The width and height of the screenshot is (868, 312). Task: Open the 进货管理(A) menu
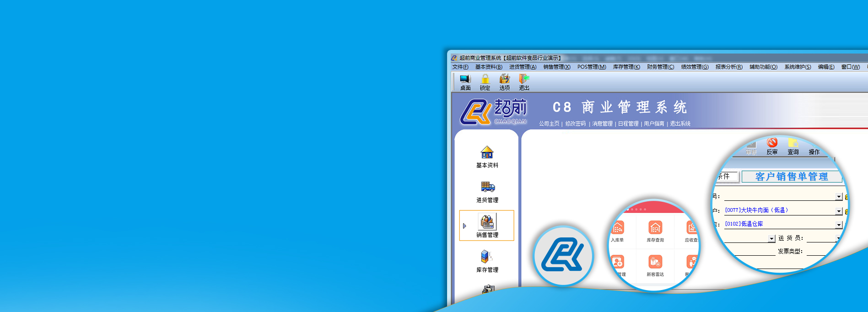tap(523, 67)
